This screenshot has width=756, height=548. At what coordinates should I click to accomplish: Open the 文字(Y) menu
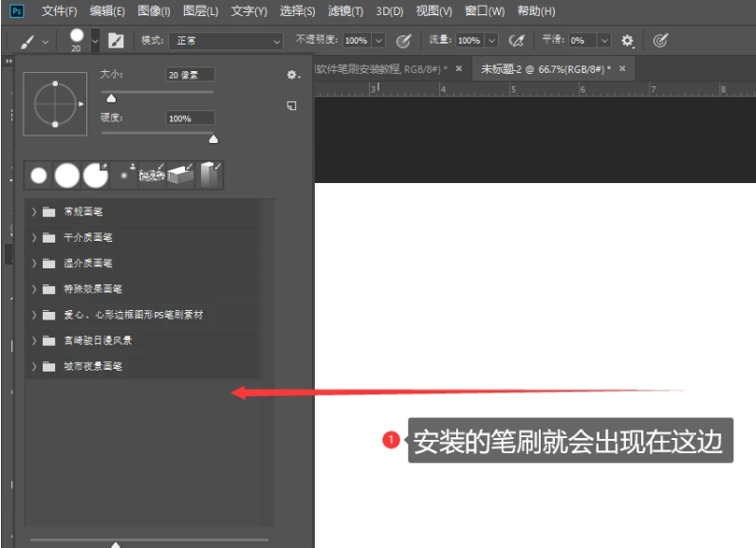249,11
